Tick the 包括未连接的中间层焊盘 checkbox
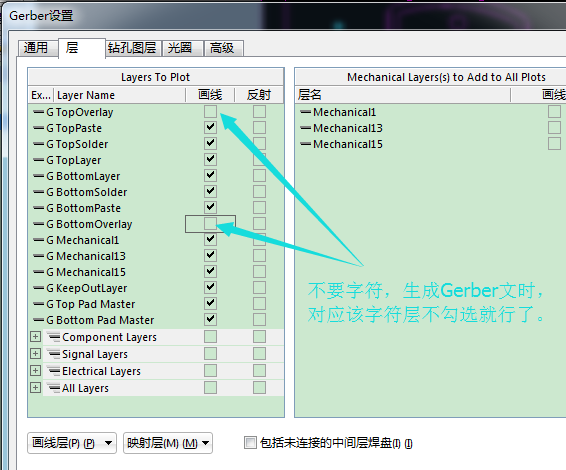 (250, 443)
